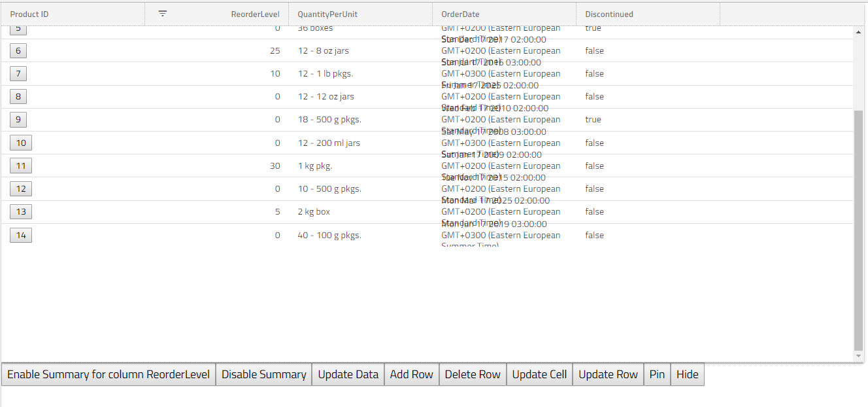Select the row handle numbered 5
Image resolution: width=868 pixels, height=407 pixels.
pos(18,28)
